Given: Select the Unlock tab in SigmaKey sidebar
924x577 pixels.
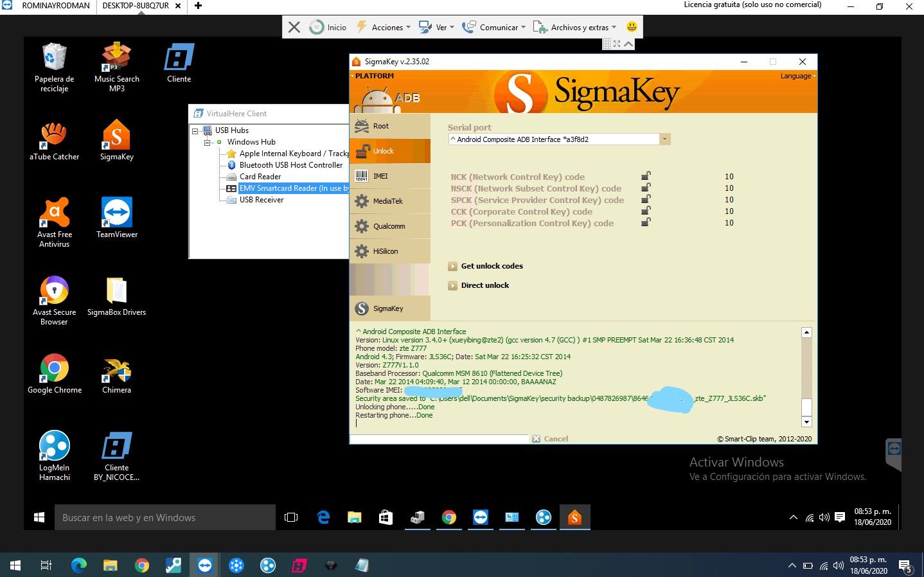Looking at the screenshot, I should pyautogui.click(x=390, y=151).
